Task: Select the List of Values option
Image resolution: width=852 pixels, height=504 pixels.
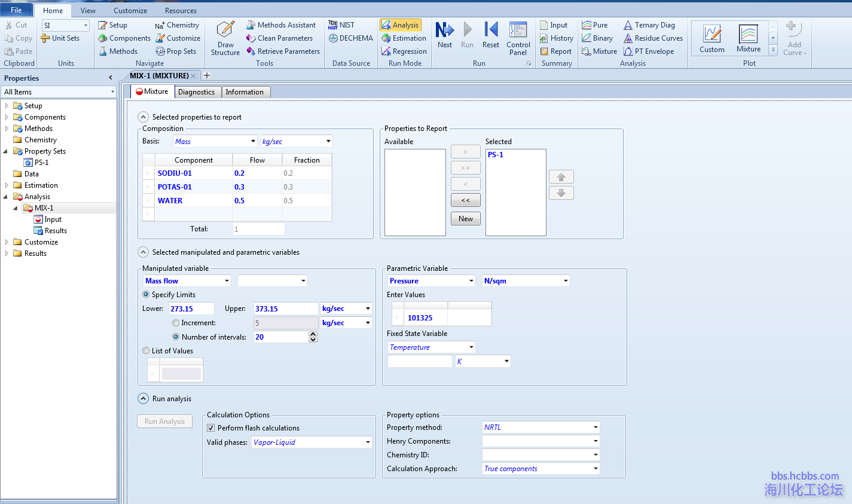Action: [x=146, y=351]
